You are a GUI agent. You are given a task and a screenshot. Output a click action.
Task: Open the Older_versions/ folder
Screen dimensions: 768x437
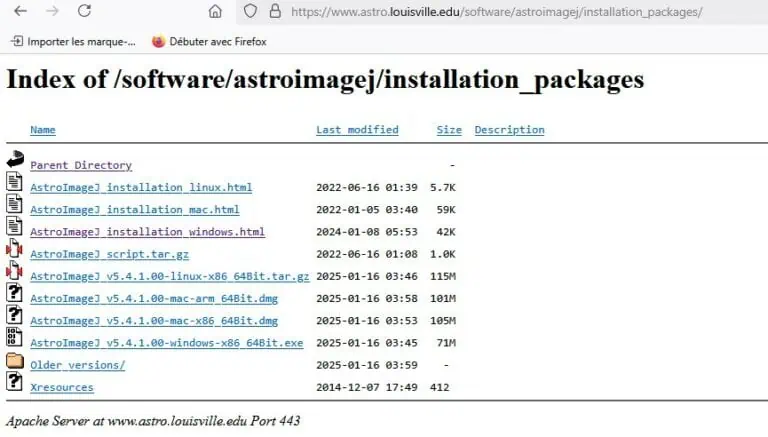coord(77,365)
